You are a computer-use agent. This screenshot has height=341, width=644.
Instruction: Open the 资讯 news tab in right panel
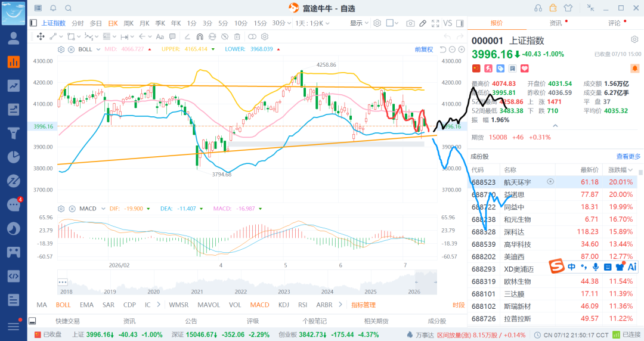point(556,23)
